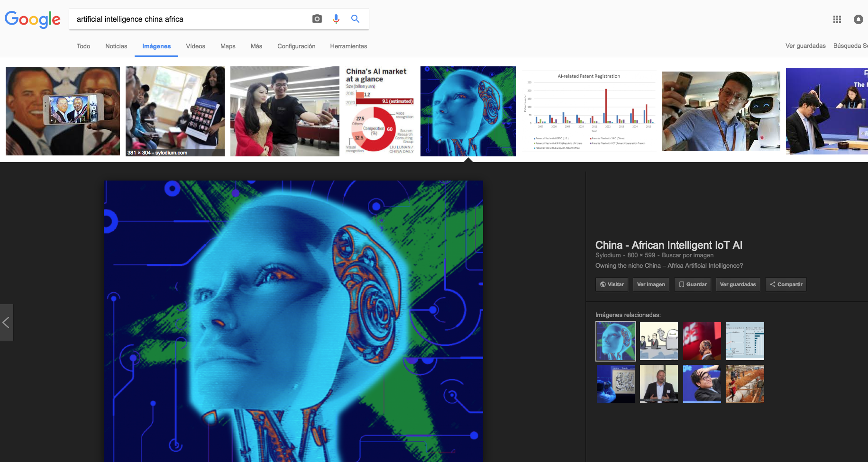
Task: Open Ver guardadas link at top
Action: [x=805, y=45]
